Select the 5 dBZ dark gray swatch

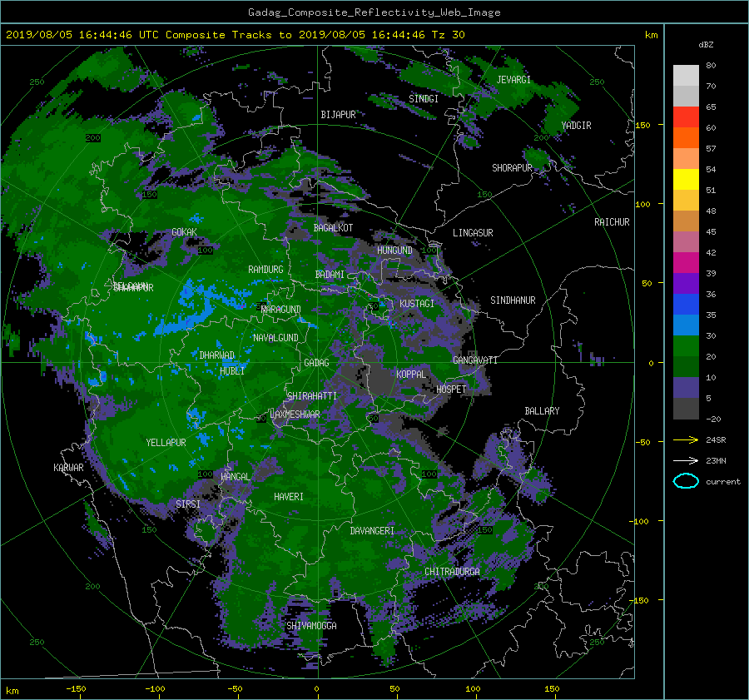(686, 409)
